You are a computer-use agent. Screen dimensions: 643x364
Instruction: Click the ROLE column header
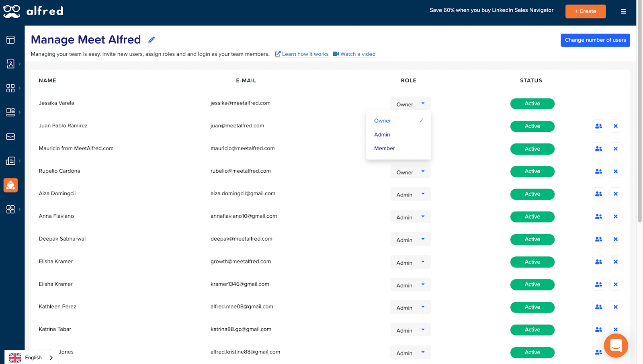[x=408, y=80]
